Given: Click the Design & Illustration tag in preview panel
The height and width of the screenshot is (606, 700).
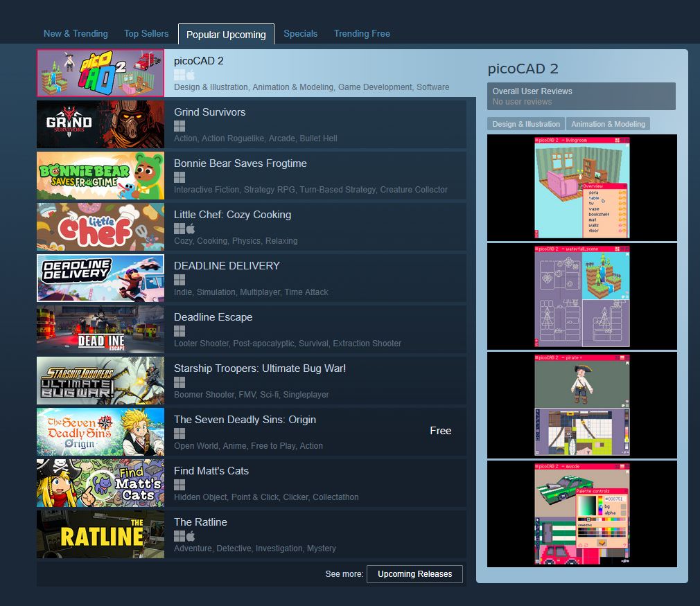Looking at the screenshot, I should (526, 124).
